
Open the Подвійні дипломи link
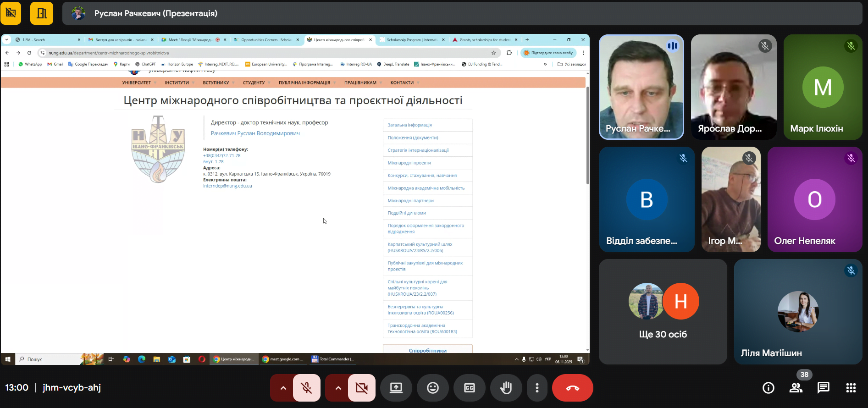coord(407,213)
